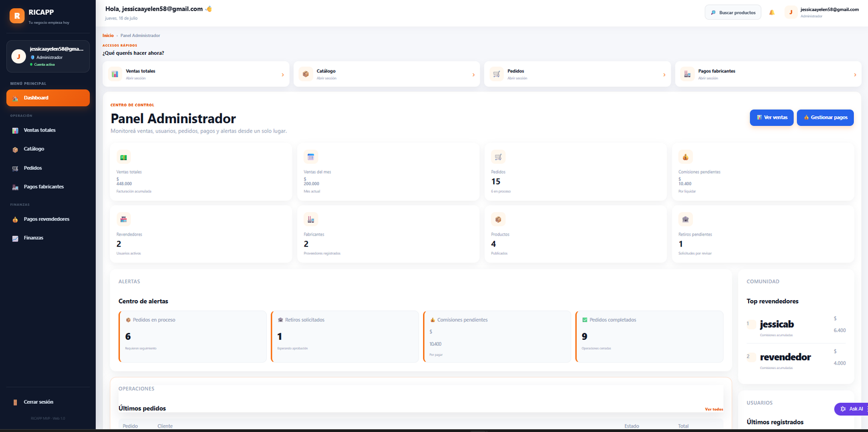Open Ventas totales quick access chevron

pyautogui.click(x=283, y=75)
